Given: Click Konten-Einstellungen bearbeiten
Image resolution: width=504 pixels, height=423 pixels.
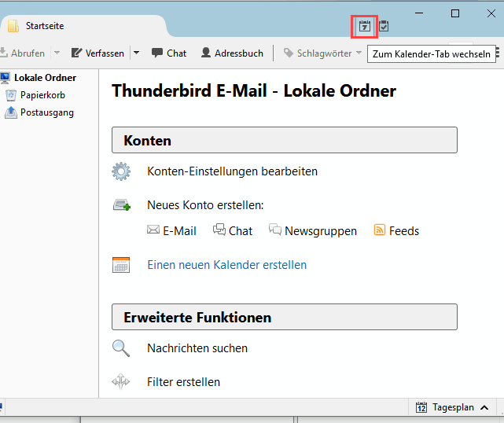Looking at the screenshot, I should click(232, 171).
